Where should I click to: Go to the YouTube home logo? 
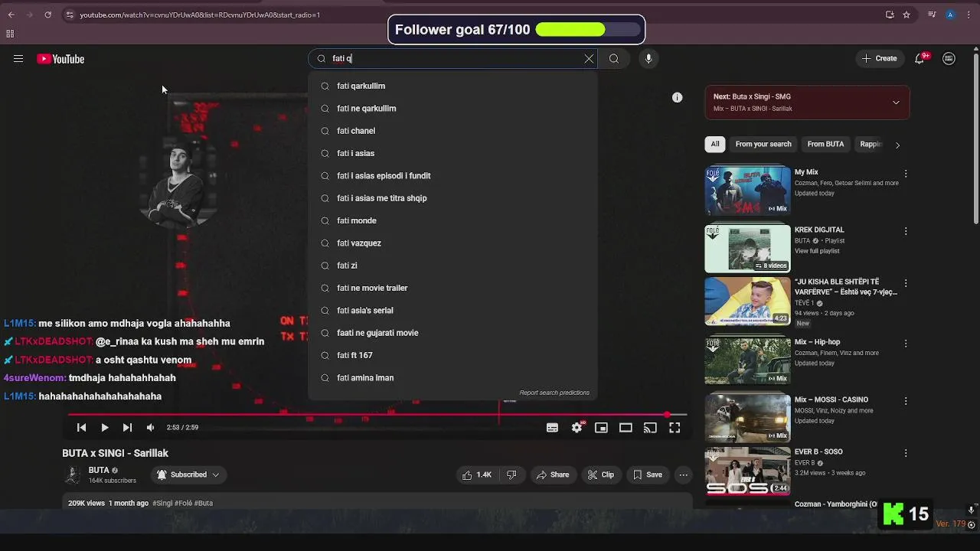pos(60,59)
